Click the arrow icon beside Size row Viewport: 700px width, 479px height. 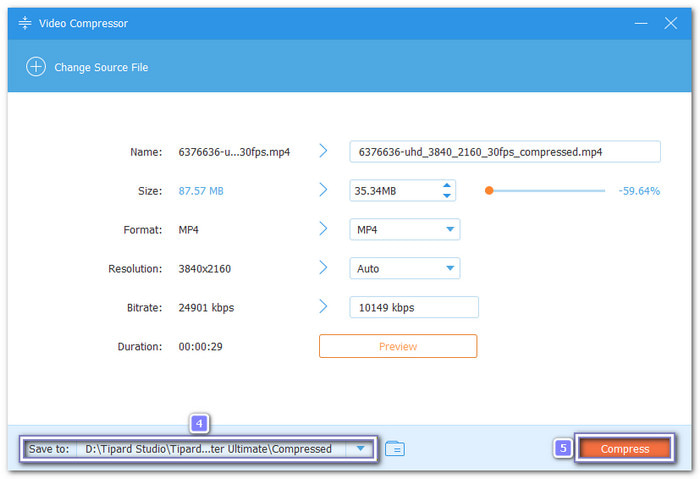tap(323, 190)
